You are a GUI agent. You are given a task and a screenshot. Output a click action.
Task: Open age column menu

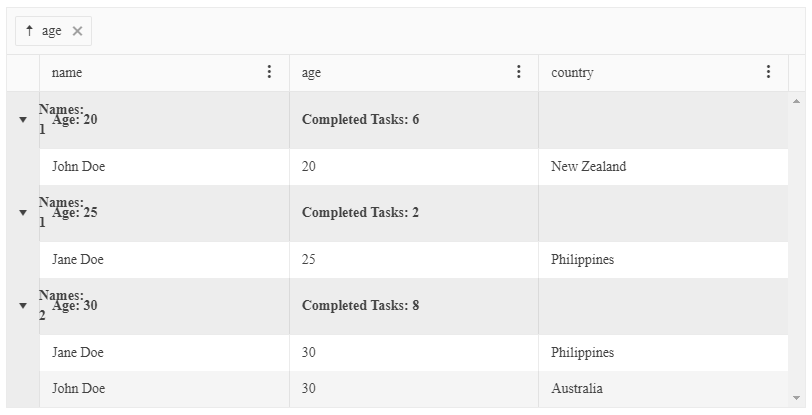tap(518, 72)
